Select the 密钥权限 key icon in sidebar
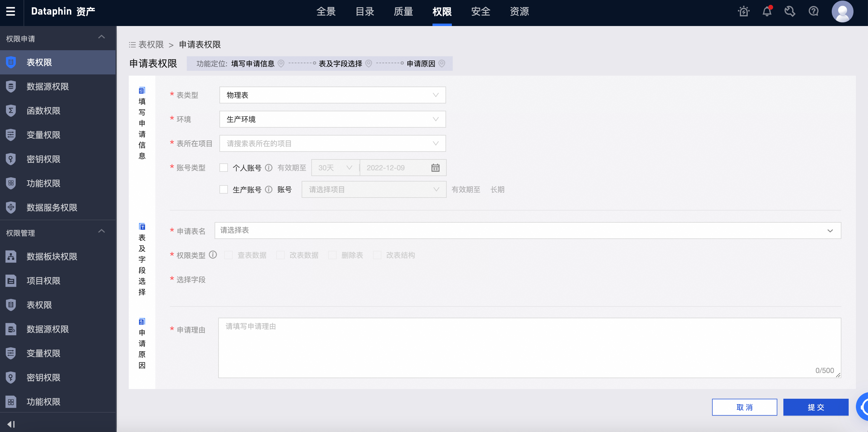 (x=11, y=159)
